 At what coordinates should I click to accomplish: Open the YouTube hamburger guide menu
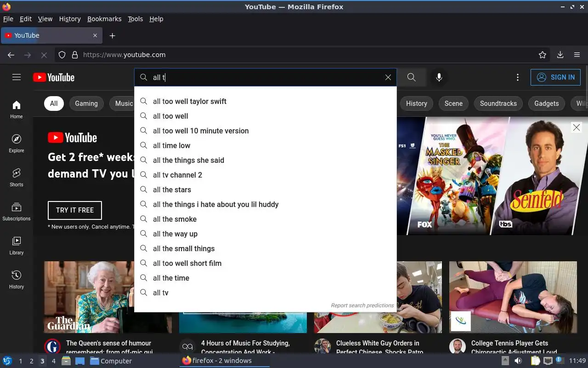click(17, 77)
